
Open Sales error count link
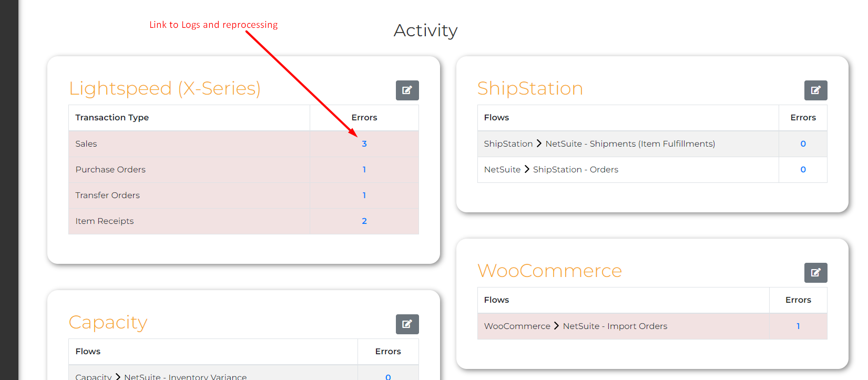pyautogui.click(x=364, y=144)
